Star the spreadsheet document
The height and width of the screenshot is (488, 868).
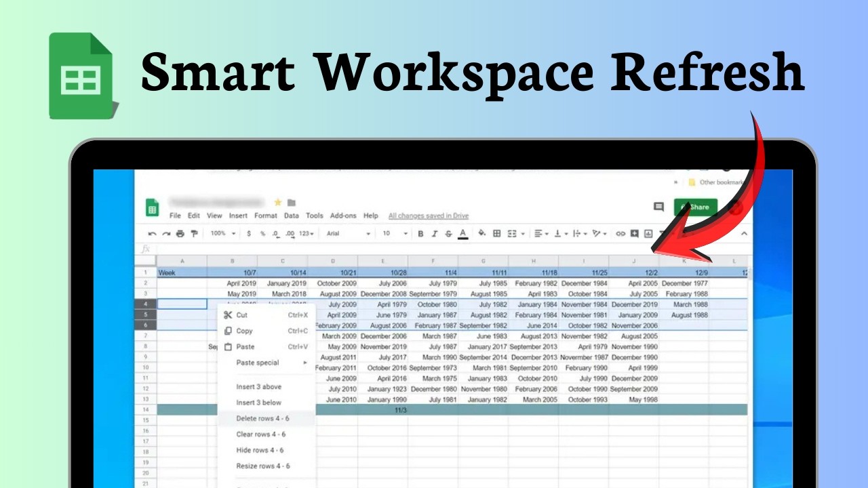277,203
